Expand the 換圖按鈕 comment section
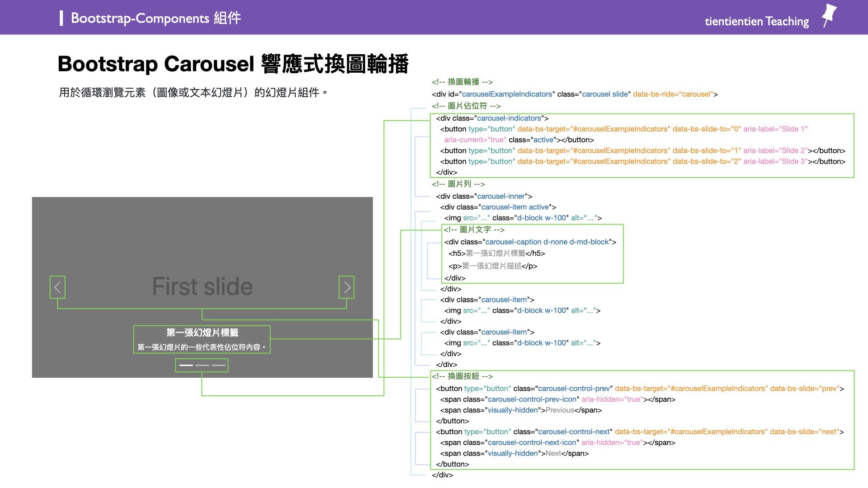The width and height of the screenshot is (868, 488). click(x=462, y=376)
